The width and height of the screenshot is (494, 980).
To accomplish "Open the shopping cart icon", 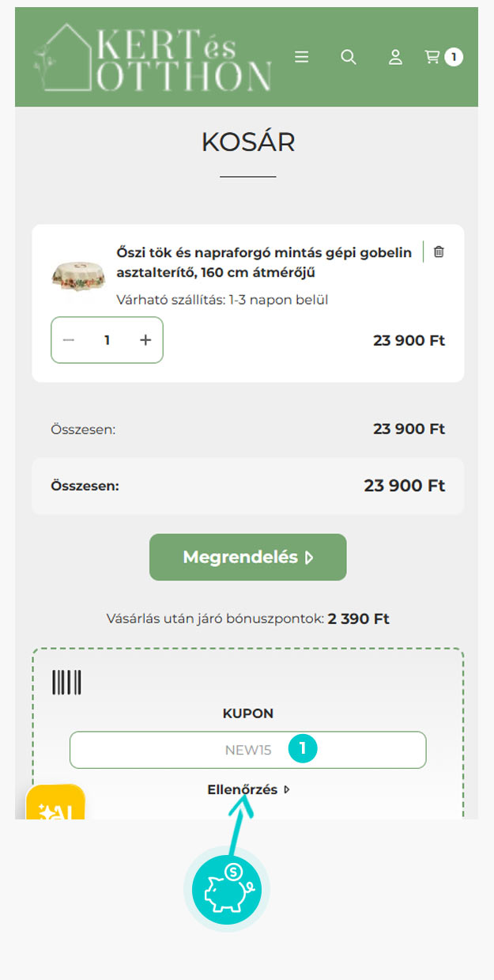I will click(x=432, y=57).
